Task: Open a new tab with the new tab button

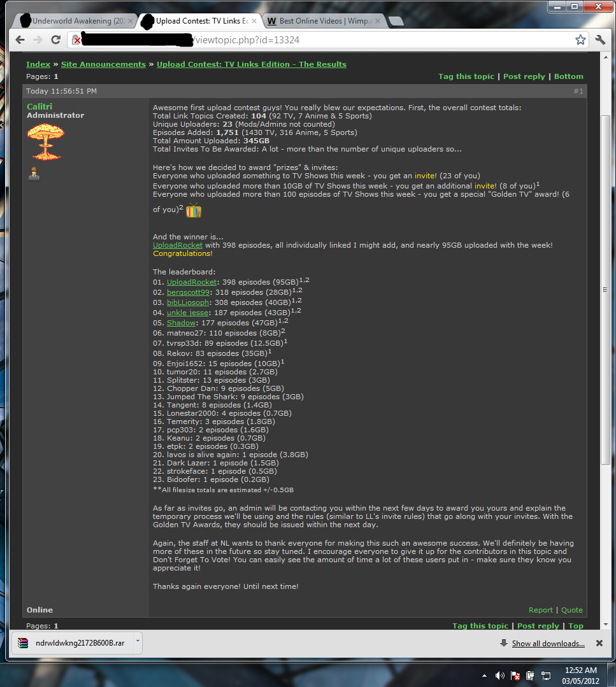Action: point(396,21)
